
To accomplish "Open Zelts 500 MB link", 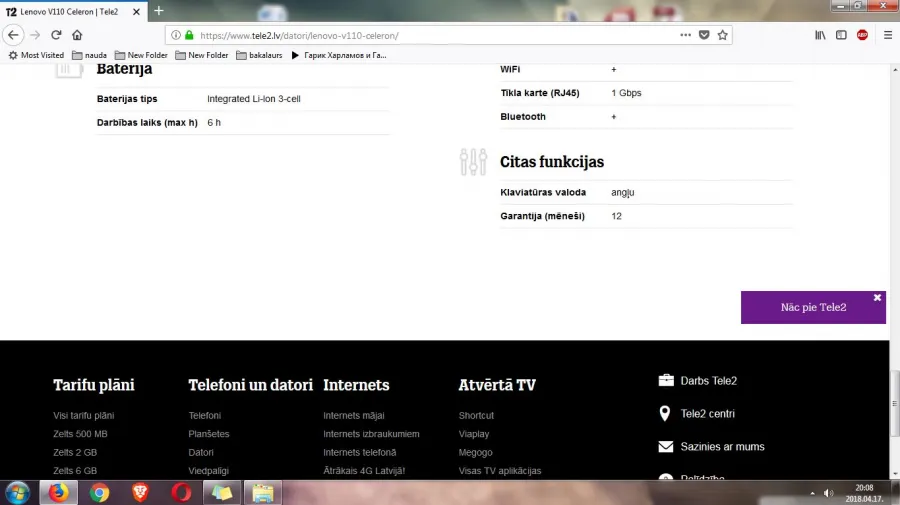I will (80, 434).
